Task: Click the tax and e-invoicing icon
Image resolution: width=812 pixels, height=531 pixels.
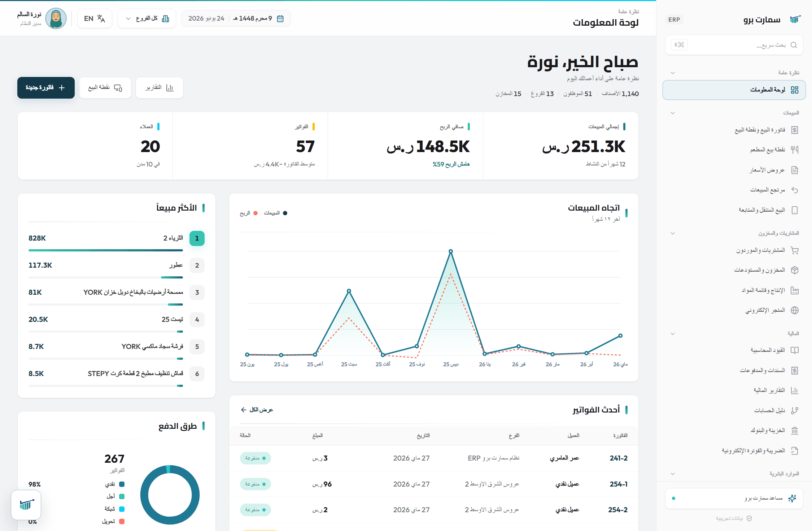Action: pyautogui.click(x=794, y=451)
